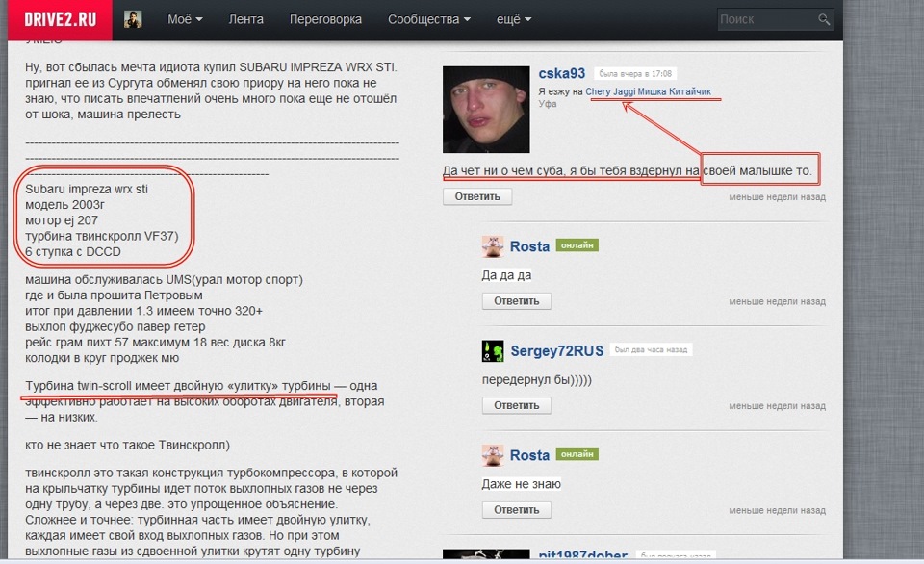The image size is (924, 564).
Task: Open the 'Chery Jaggi Мишка Китайчик' car link
Action: coord(648,91)
